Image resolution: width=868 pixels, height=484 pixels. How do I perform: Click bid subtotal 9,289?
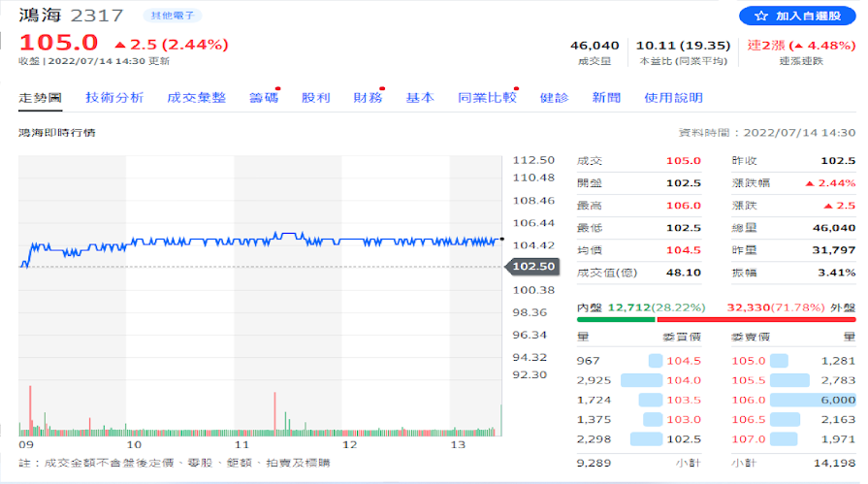coord(594,463)
